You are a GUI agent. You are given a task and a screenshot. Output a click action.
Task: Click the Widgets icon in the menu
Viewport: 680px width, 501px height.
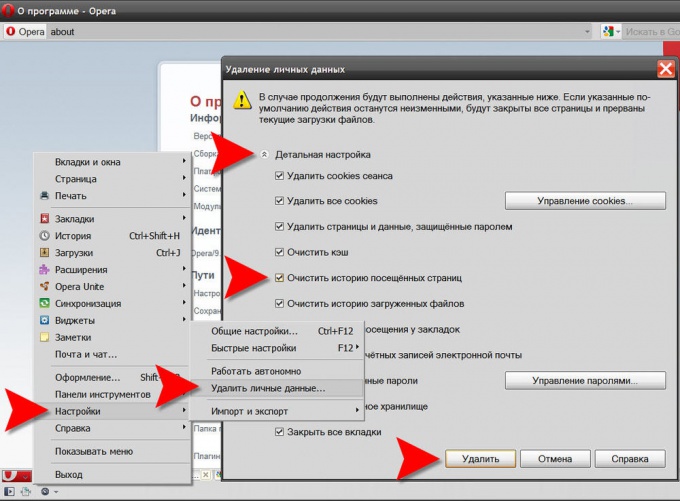click(44, 321)
